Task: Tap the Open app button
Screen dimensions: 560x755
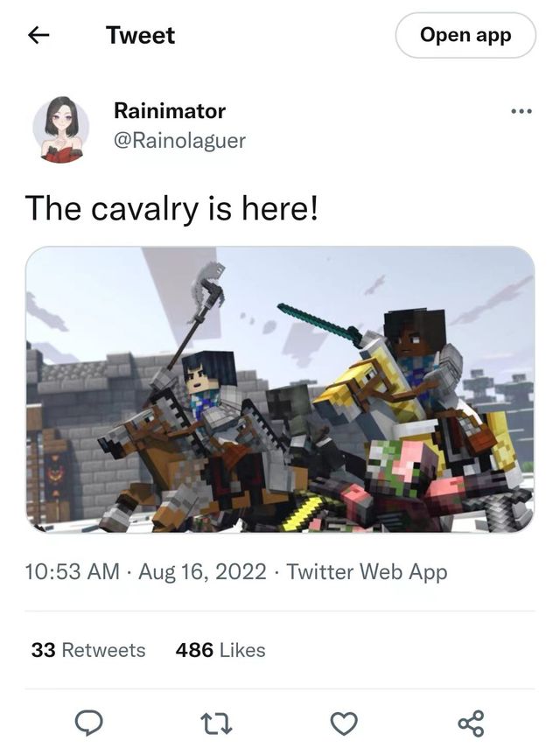Action: click(465, 35)
